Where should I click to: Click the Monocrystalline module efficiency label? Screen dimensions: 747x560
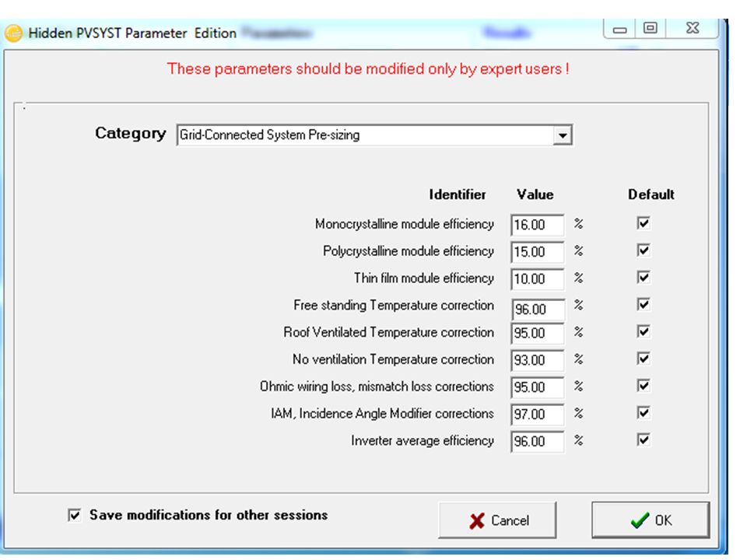pyautogui.click(x=404, y=224)
